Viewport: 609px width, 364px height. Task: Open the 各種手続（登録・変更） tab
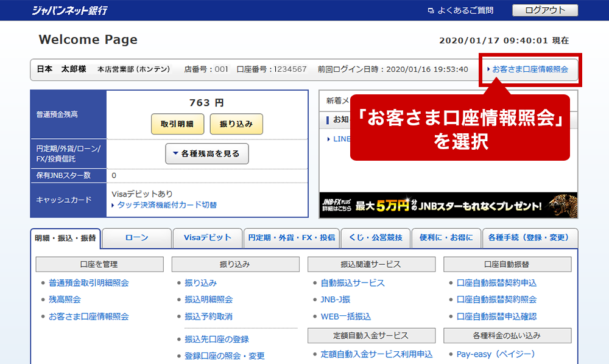[530, 237]
